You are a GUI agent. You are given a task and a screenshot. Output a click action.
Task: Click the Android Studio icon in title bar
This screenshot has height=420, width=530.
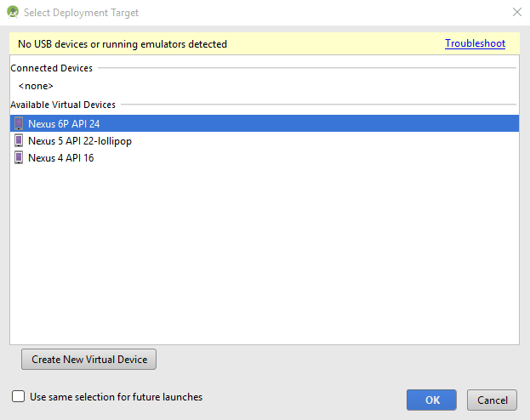(13, 13)
